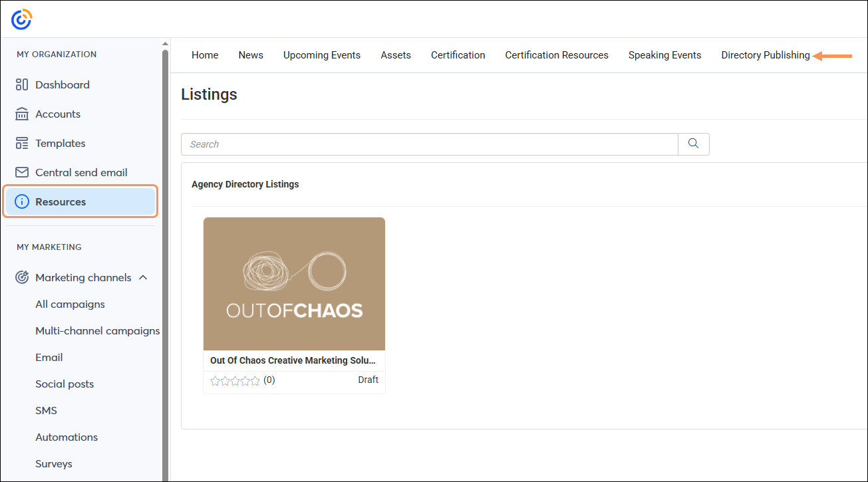Open Surveys in the sidebar
This screenshot has width=868, height=482.
(54, 463)
